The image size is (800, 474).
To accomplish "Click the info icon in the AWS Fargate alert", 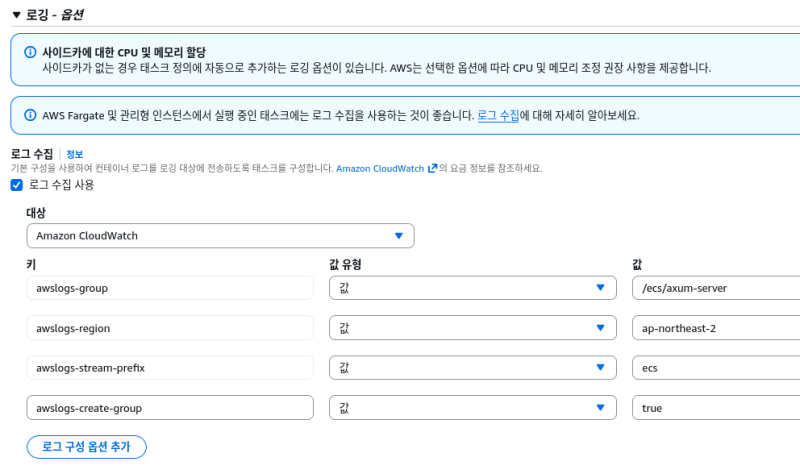I will tap(28, 116).
